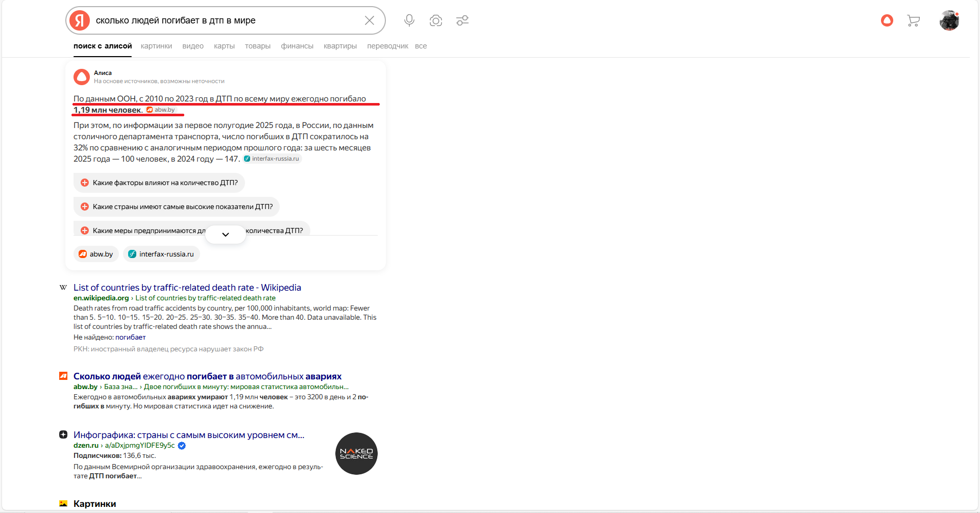Start voice search with microphone icon

[409, 20]
